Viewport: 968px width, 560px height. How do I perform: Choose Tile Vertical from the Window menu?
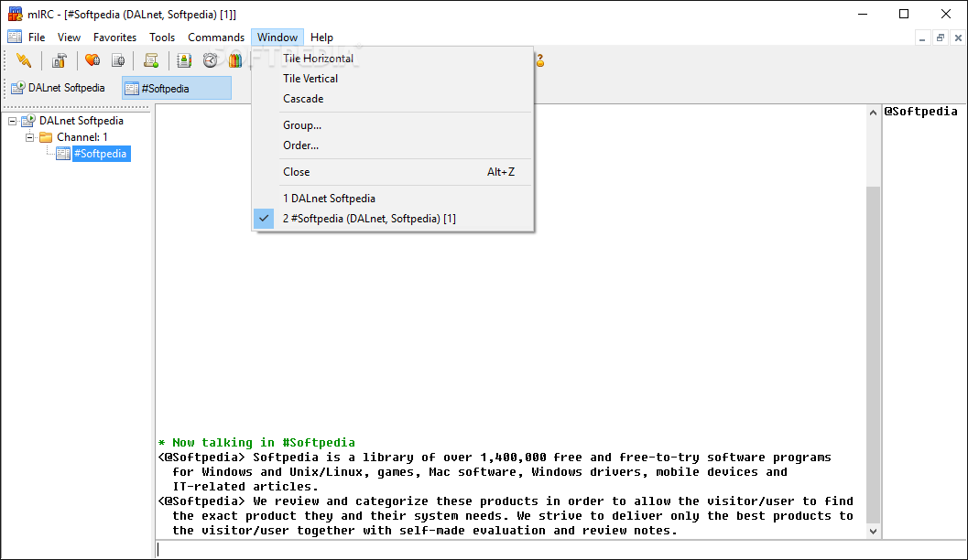393,79
